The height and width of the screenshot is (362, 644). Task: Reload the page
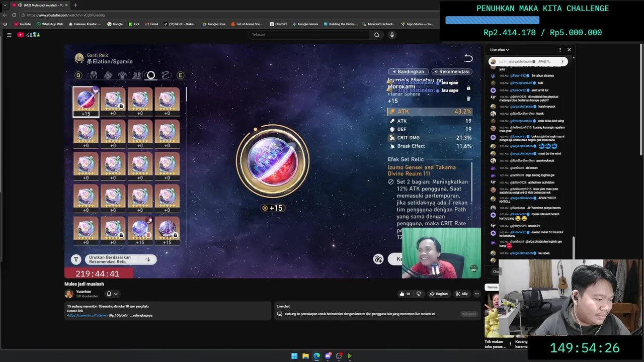click(14, 15)
